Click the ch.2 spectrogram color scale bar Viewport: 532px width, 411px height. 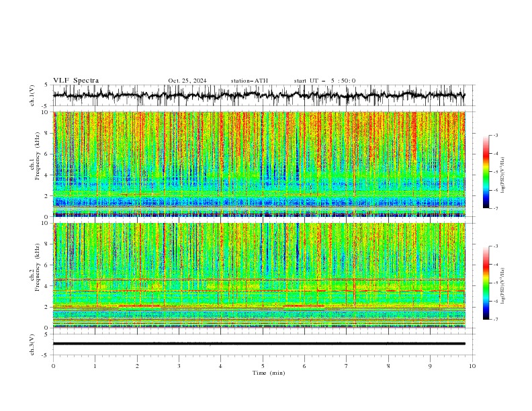[486, 283]
